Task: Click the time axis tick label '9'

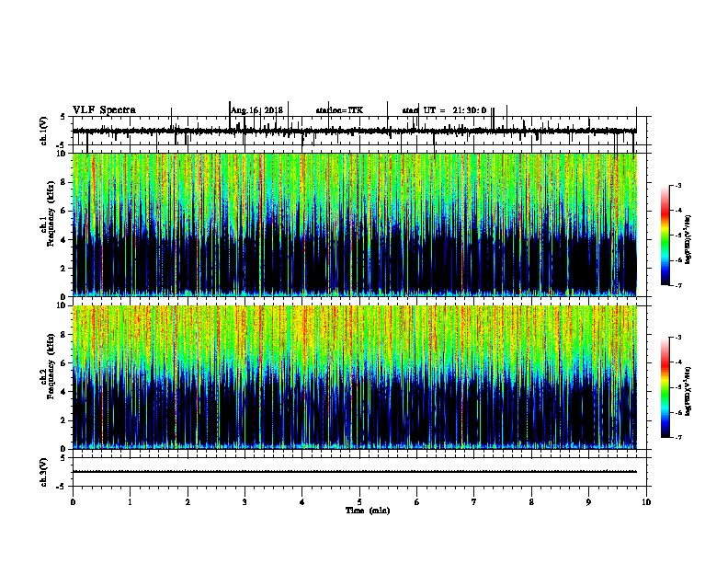Action: [x=588, y=502]
